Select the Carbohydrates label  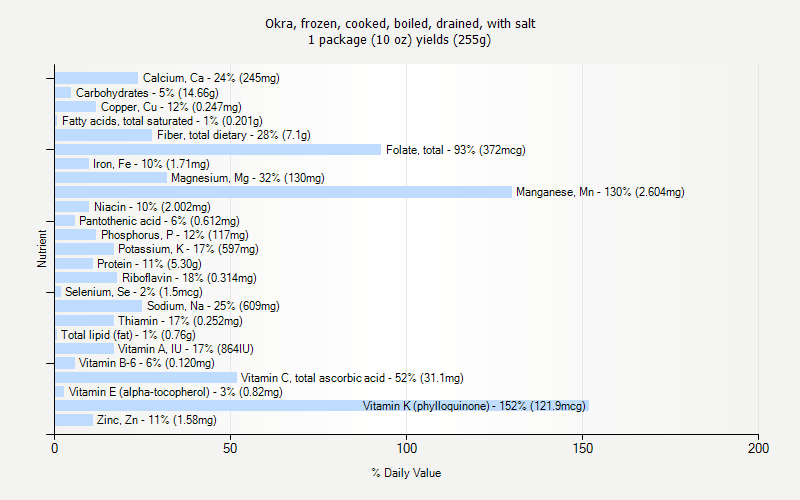tap(147, 93)
